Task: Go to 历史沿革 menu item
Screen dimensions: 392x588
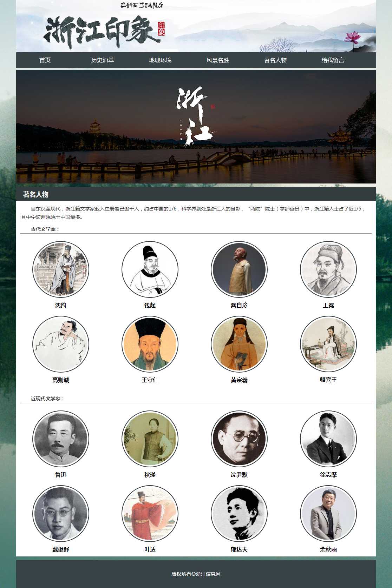Action: point(103,60)
